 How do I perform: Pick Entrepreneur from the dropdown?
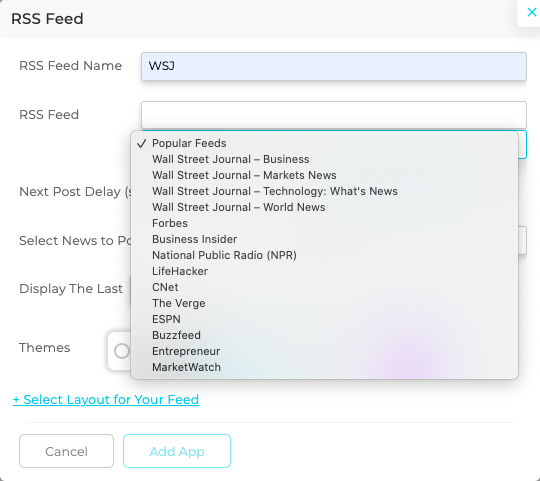click(324, 351)
